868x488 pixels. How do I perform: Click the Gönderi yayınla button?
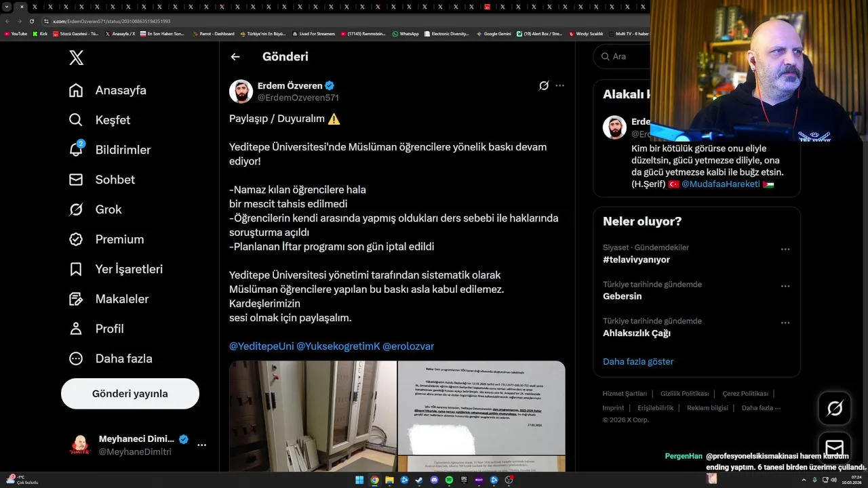pos(130,394)
